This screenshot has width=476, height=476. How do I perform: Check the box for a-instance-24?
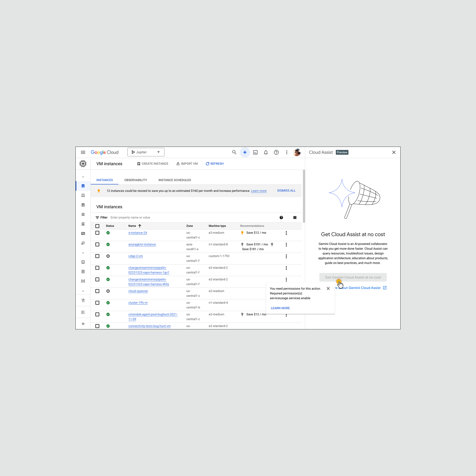pyautogui.click(x=97, y=233)
